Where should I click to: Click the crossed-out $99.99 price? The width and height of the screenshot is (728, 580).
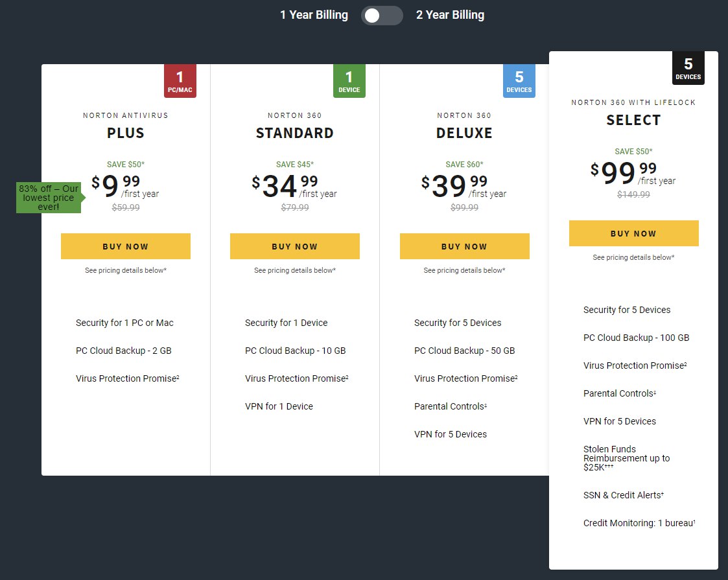pos(464,207)
